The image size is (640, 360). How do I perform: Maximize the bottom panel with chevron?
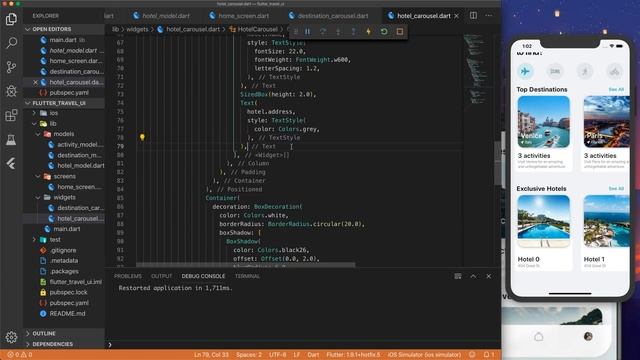(x=473, y=276)
